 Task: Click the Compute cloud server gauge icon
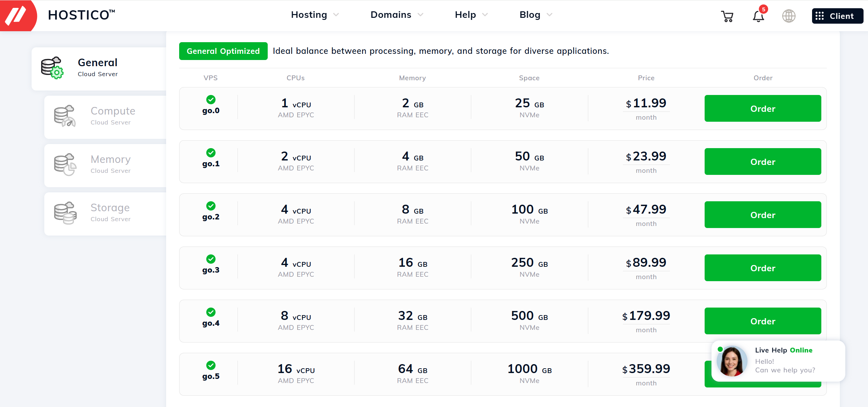coord(65,116)
